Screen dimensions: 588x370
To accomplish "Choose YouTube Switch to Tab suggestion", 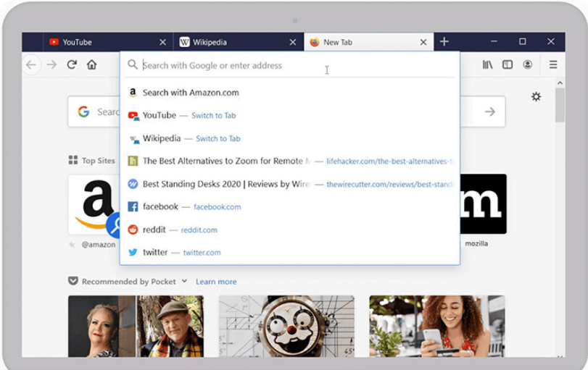I will pos(289,115).
